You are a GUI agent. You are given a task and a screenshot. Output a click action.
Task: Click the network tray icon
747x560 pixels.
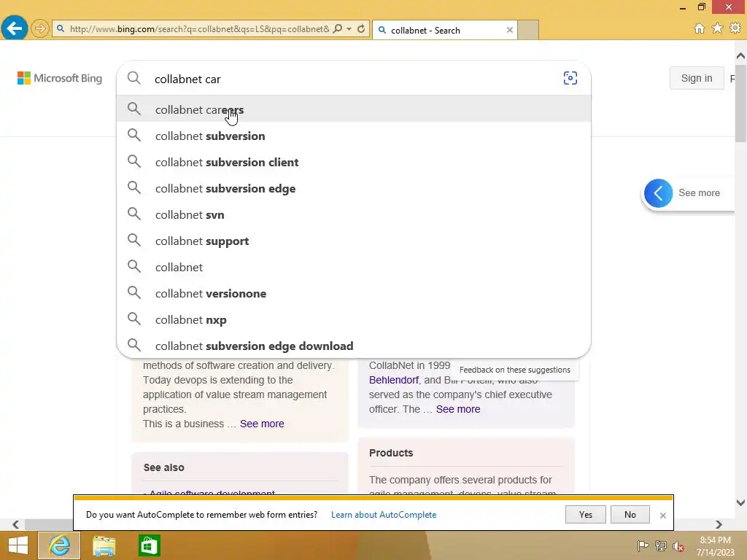[x=661, y=545]
